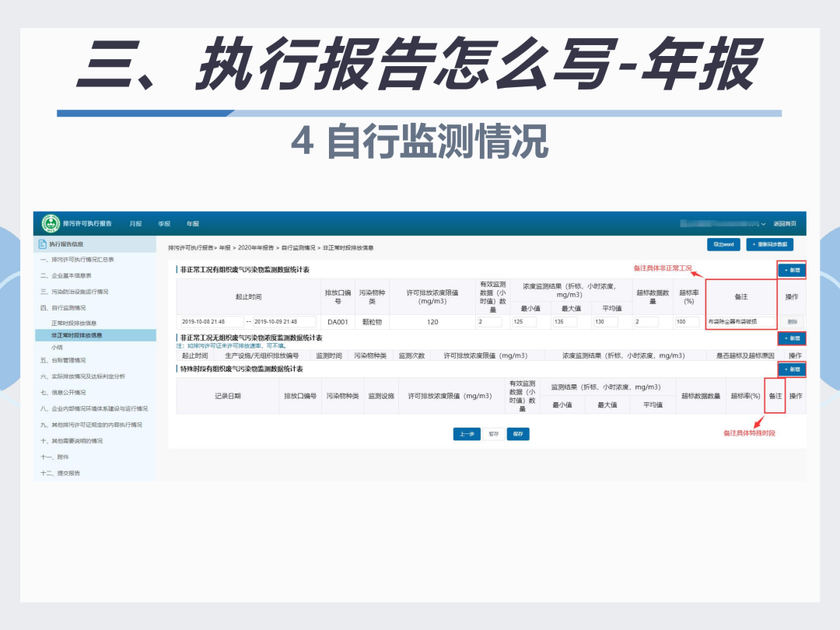Click the 导出word button
This screenshot has width=840, height=630.
(x=724, y=244)
